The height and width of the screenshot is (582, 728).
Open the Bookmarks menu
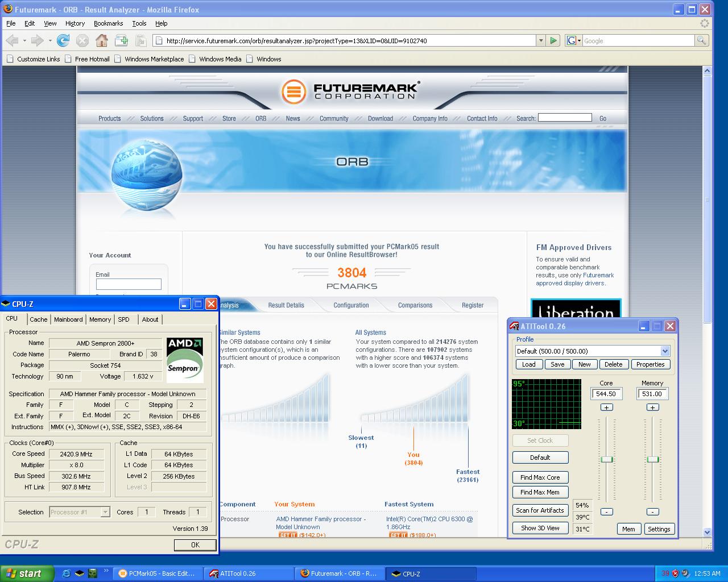pyautogui.click(x=108, y=23)
